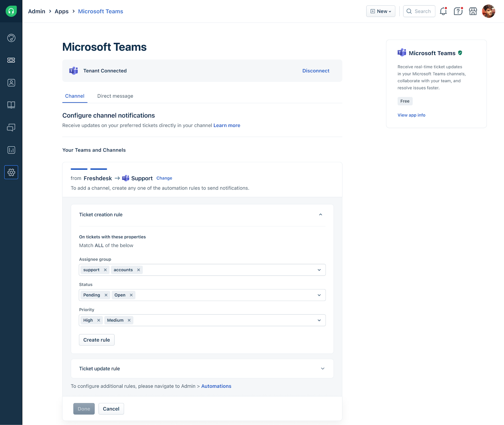Viewport: 504px width, 425px height.
Task: Open the Solutions book icon in sidebar
Action: point(11,105)
